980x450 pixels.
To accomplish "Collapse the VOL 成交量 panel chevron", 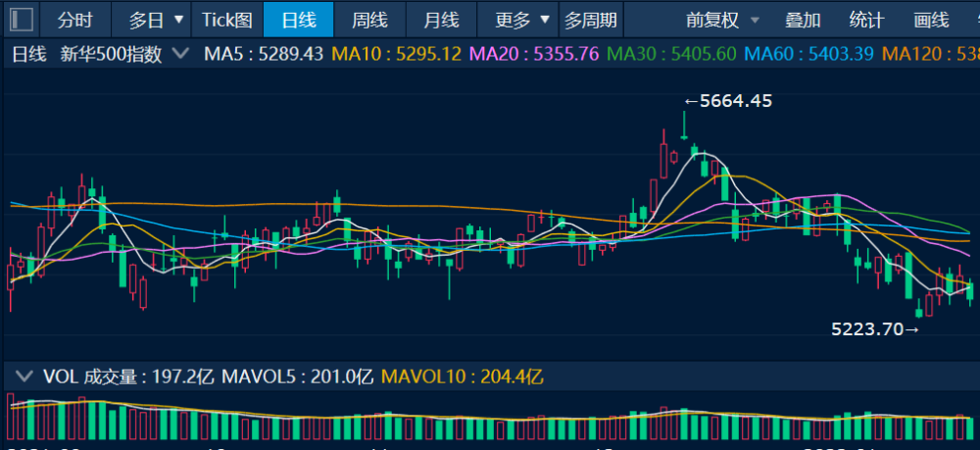I will [x=23, y=375].
